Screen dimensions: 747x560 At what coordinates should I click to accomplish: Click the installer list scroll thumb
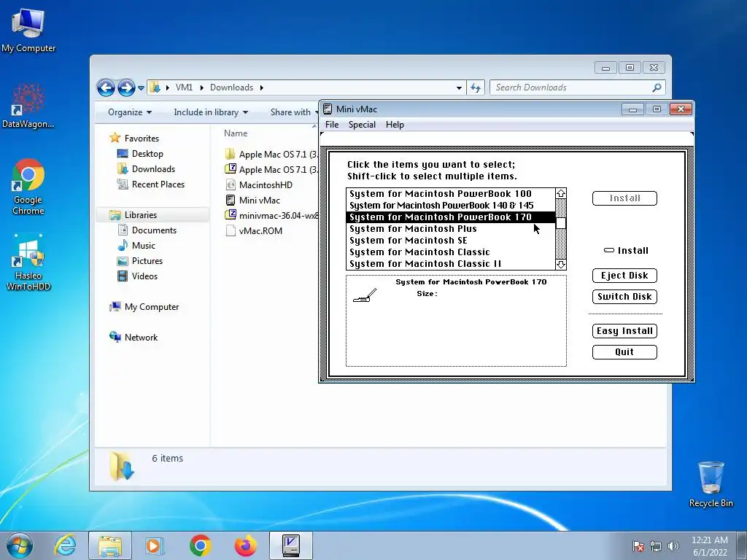[561, 223]
